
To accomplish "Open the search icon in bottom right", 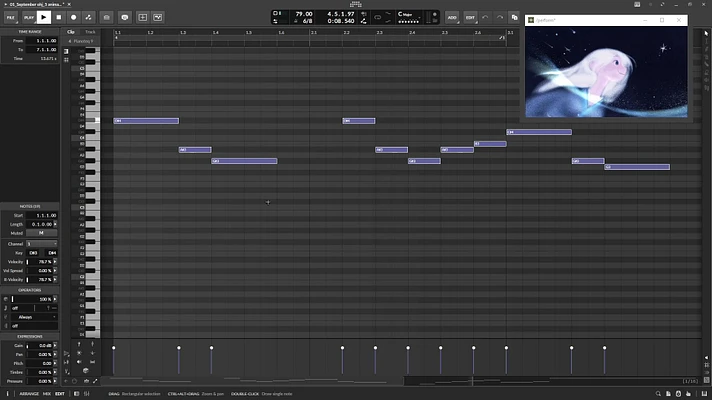I will tap(658, 394).
